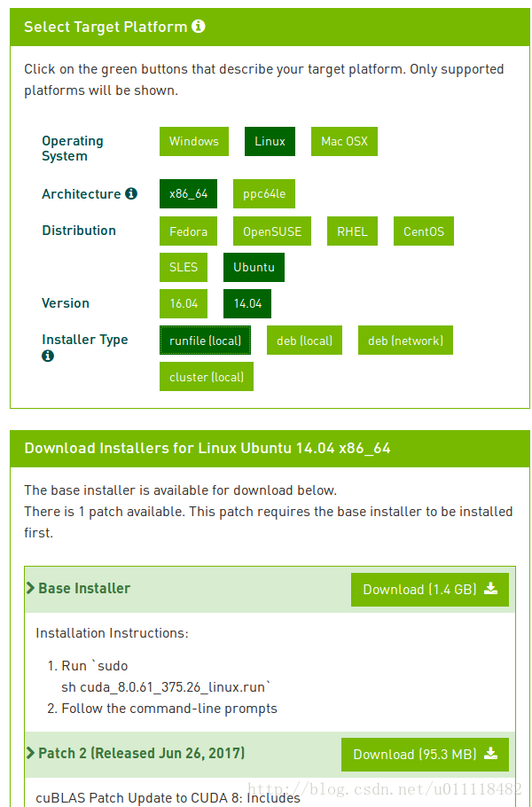Switch version to 16.04
The image size is (532, 807).
184,303
